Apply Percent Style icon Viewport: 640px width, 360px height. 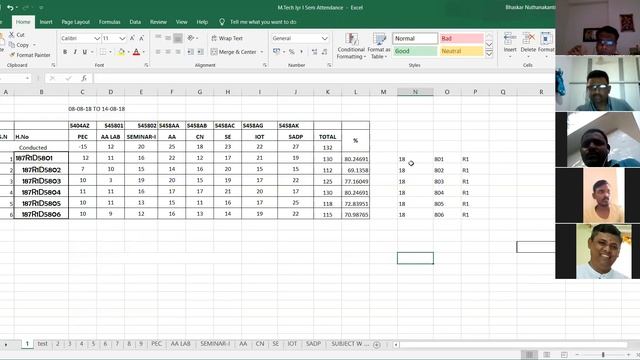291,52
